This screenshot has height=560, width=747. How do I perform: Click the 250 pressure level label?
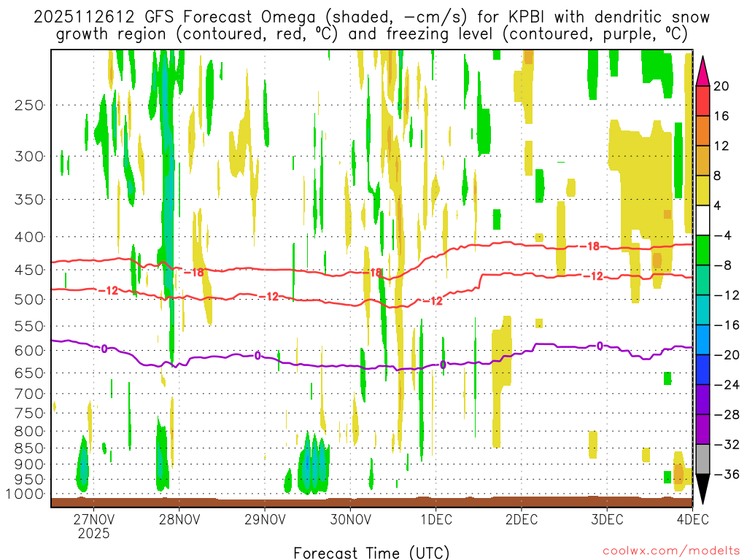(x=29, y=105)
